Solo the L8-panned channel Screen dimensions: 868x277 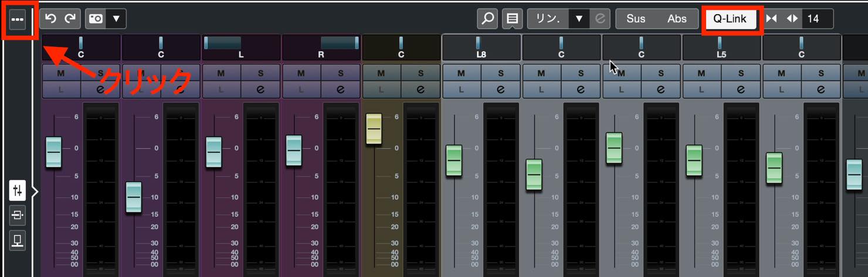click(x=500, y=73)
